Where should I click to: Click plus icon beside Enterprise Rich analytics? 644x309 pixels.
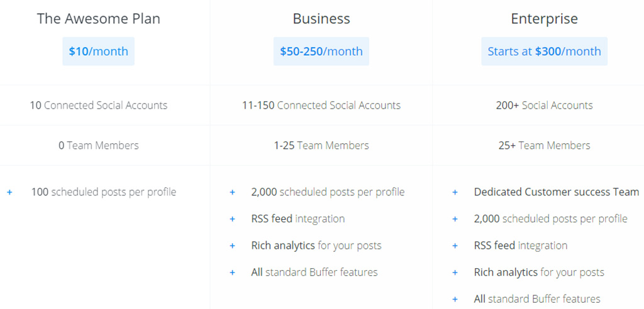[x=455, y=273]
